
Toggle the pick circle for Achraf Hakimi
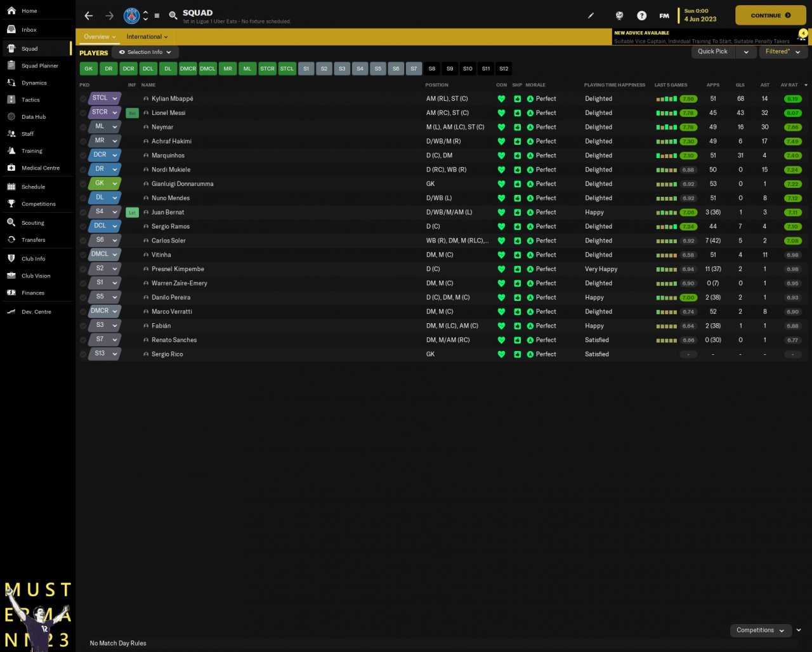(83, 142)
